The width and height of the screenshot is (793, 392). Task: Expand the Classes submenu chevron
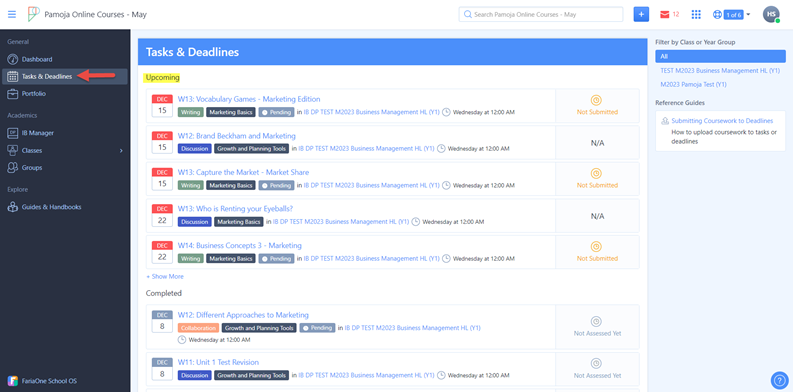(x=121, y=151)
